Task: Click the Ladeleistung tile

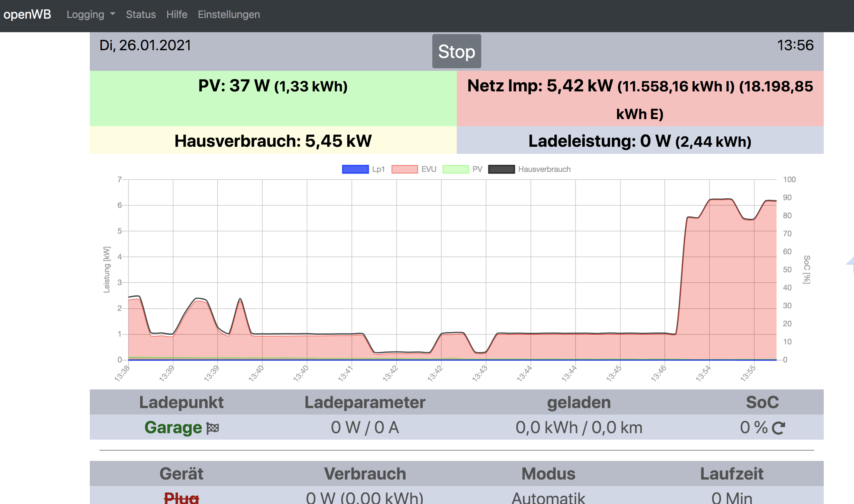Action: [x=640, y=141]
